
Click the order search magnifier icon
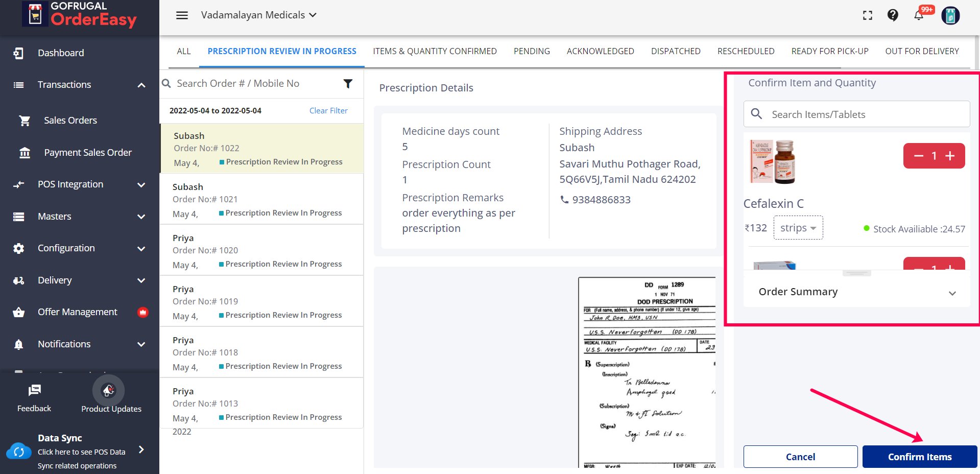(x=166, y=83)
